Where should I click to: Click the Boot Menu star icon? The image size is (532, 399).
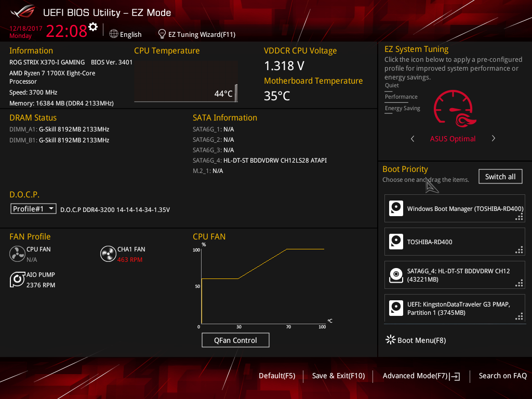(391, 340)
